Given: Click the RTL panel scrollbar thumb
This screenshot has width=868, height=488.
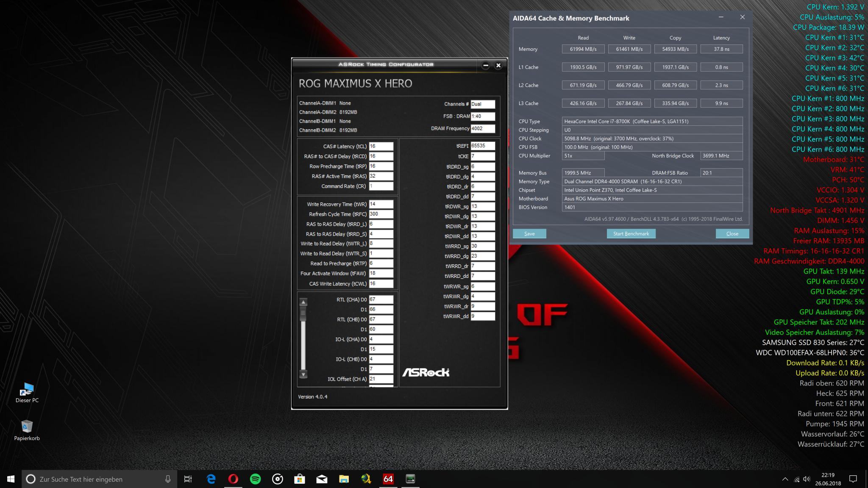Looking at the screenshot, I should coord(303,314).
